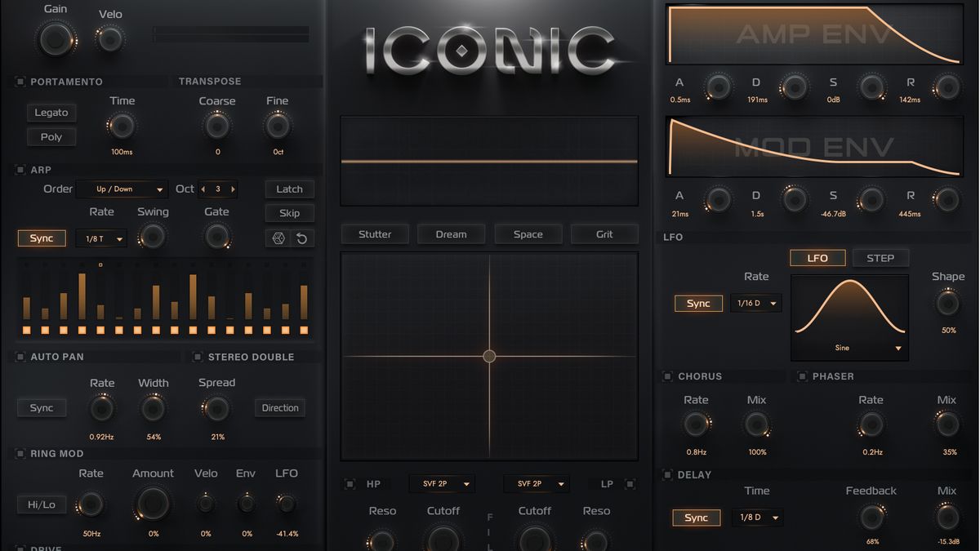Increase ARP octave with right arrow
This screenshot has height=551, width=980.
233,189
